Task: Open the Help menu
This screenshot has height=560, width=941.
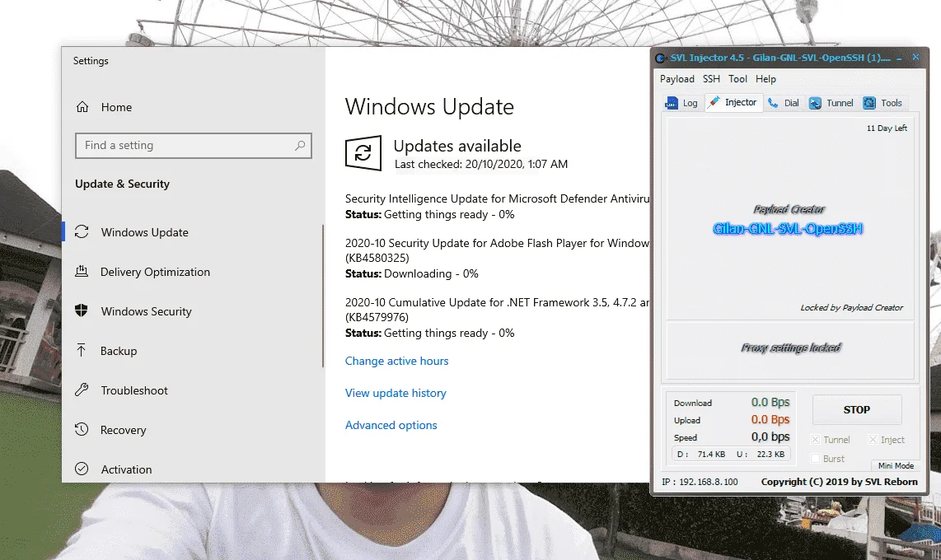Action: 765,79
